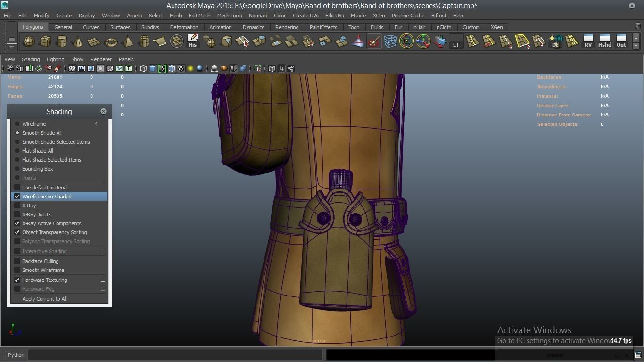Open the Normals menu
This screenshot has height=362, width=644.
(258, 16)
